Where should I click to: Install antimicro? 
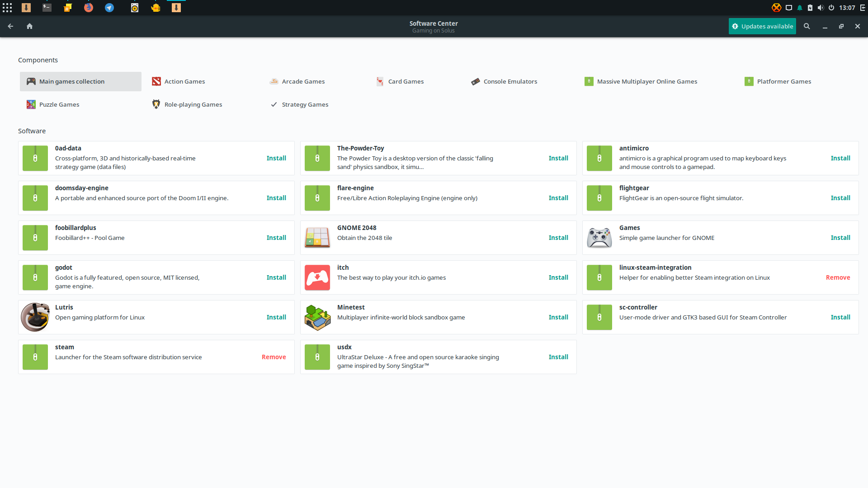click(x=840, y=158)
